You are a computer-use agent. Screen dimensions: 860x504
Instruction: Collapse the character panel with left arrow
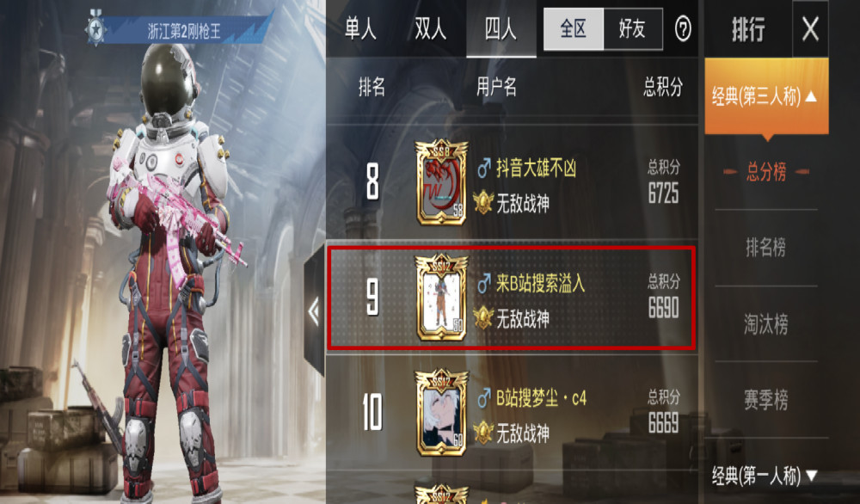pyautogui.click(x=314, y=312)
